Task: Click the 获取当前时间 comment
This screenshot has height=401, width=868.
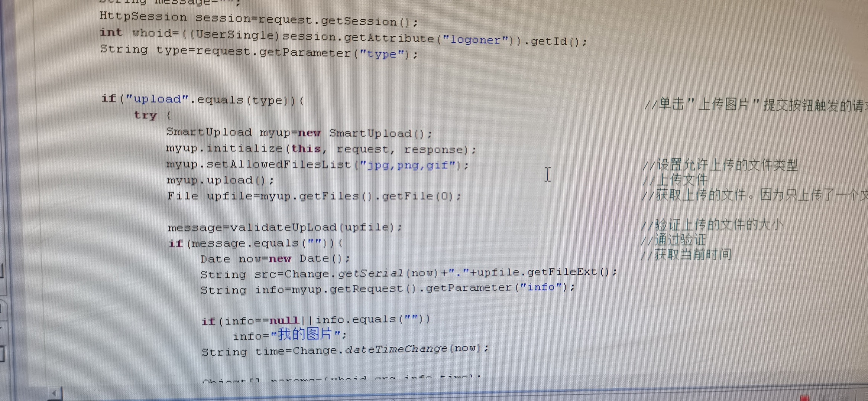Action: 686,255
